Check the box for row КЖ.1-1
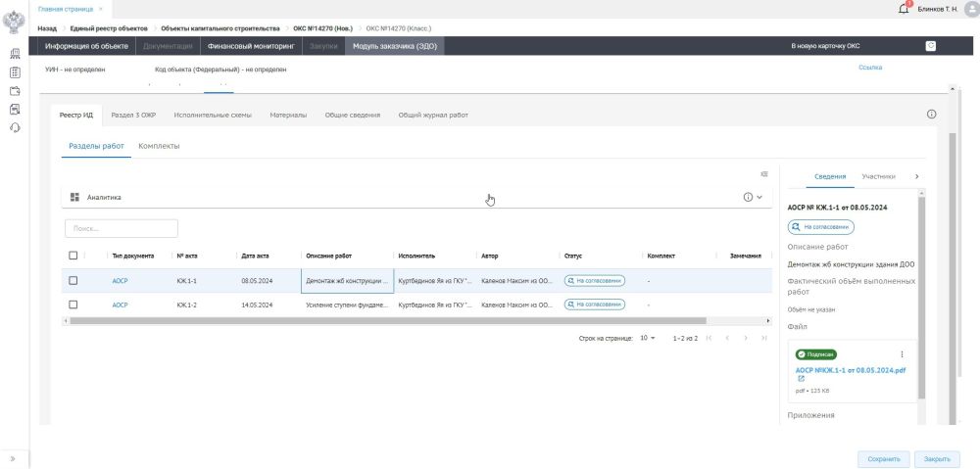Viewport: 980px width, 469px height. coord(73,280)
